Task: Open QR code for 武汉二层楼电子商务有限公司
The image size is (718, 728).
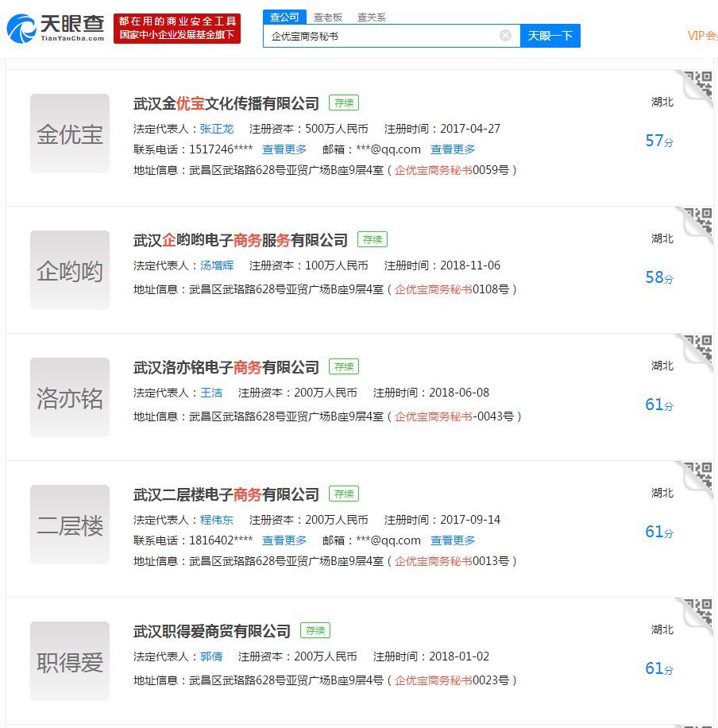Action: 697,477
